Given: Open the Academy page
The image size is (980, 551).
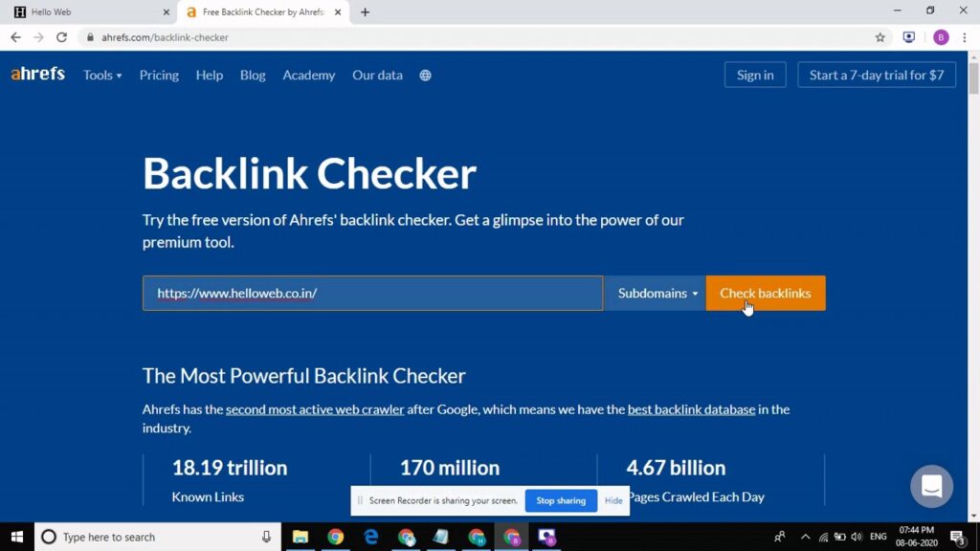Looking at the screenshot, I should tap(309, 75).
